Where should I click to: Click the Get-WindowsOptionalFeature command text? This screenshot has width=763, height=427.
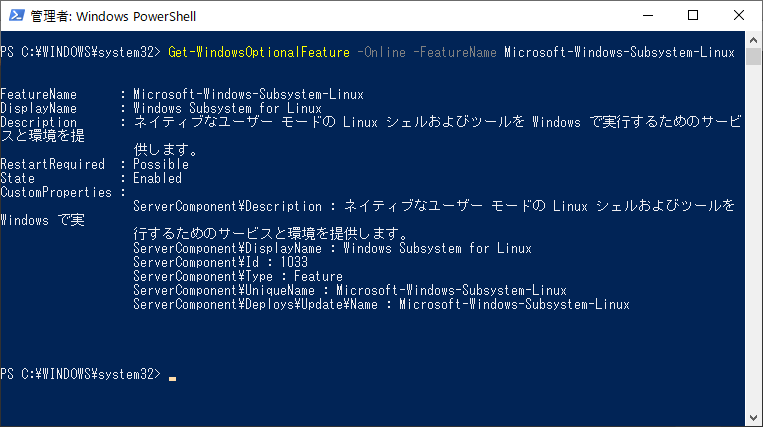click(x=259, y=53)
